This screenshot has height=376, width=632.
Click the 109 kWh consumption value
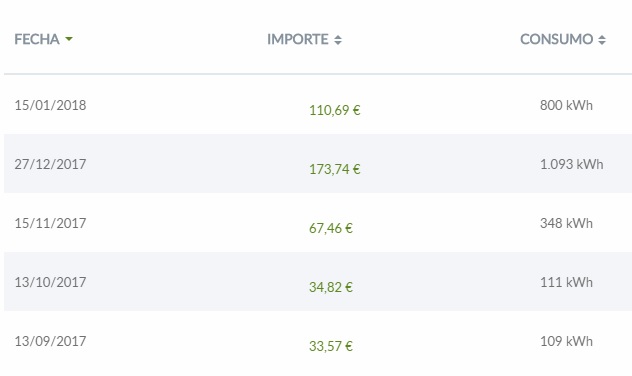click(x=566, y=341)
